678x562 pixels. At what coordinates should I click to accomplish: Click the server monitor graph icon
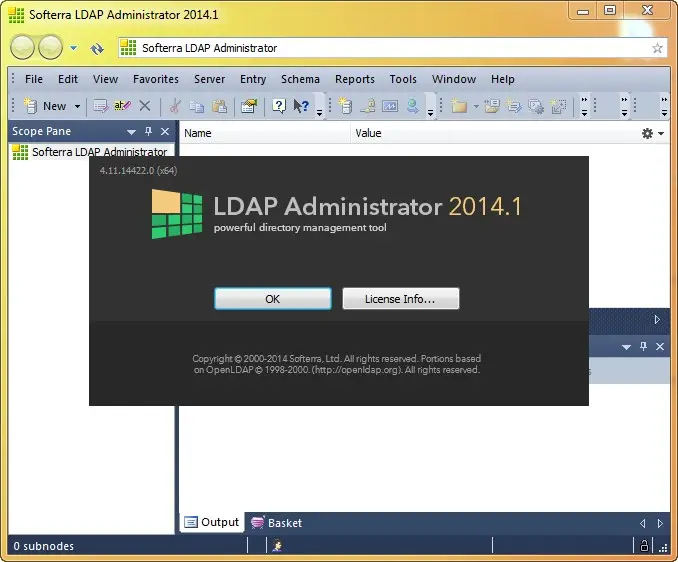[x=390, y=106]
